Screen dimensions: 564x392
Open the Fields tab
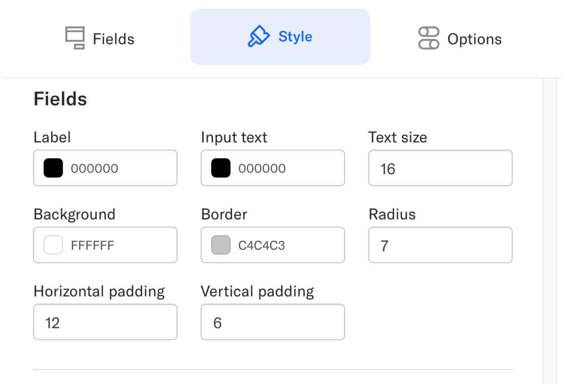point(100,38)
